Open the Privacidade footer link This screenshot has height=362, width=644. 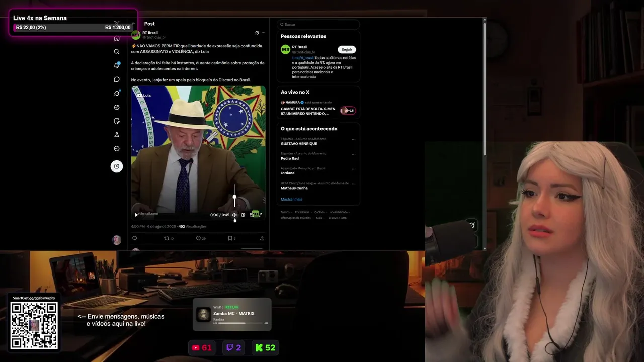tap(302, 212)
